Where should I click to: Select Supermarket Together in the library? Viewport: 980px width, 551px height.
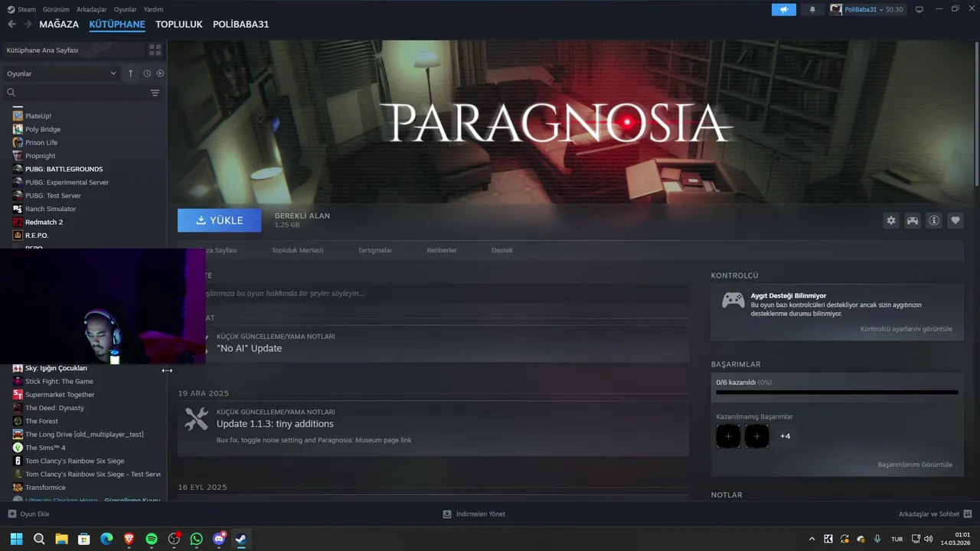point(60,394)
